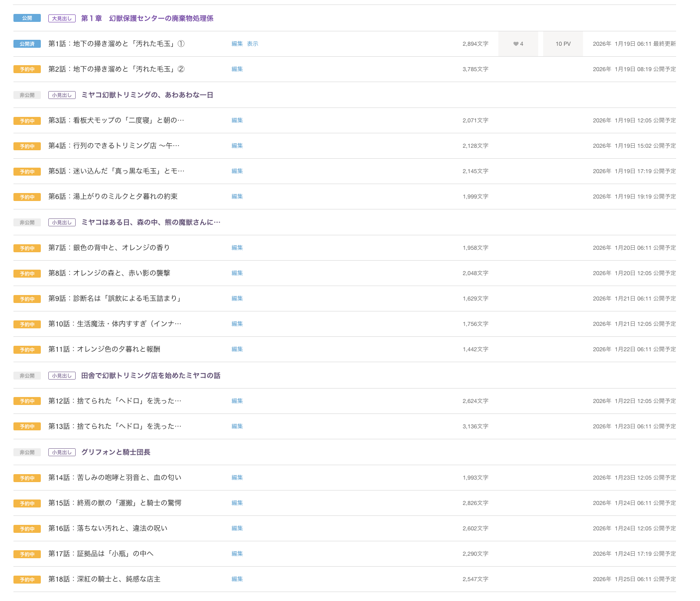Open episode title 第9話 診断名は
The width and height of the screenshot is (700, 601).
tap(116, 299)
